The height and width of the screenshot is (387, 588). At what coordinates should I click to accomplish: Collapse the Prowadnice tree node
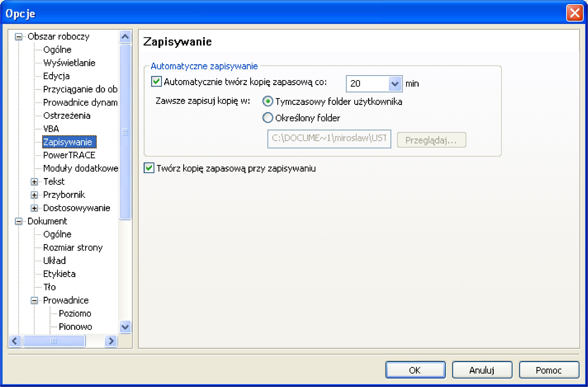(x=34, y=300)
